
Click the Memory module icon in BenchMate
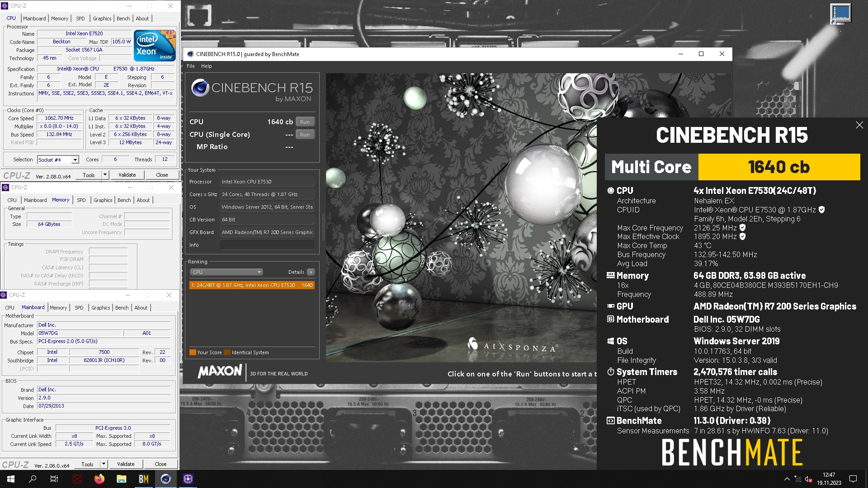611,275
